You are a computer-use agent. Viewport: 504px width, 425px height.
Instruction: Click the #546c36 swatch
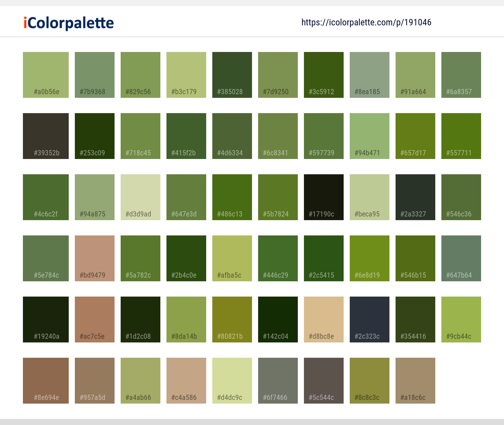click(461, 197)
